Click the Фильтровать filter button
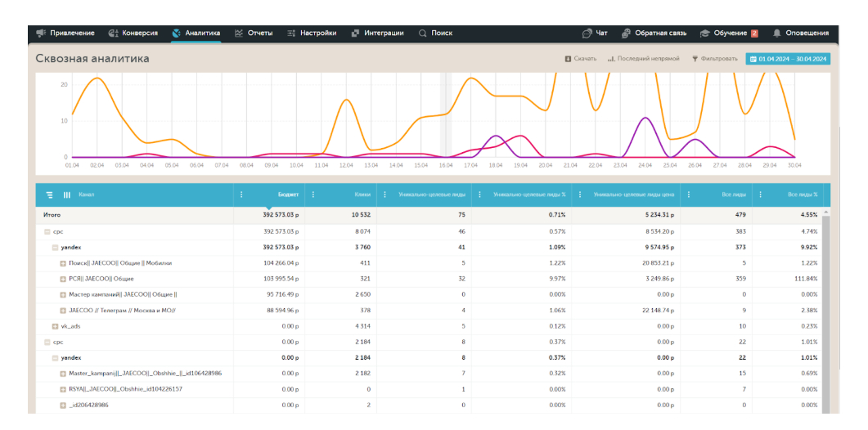868x430 pixels. click(714, 59)
